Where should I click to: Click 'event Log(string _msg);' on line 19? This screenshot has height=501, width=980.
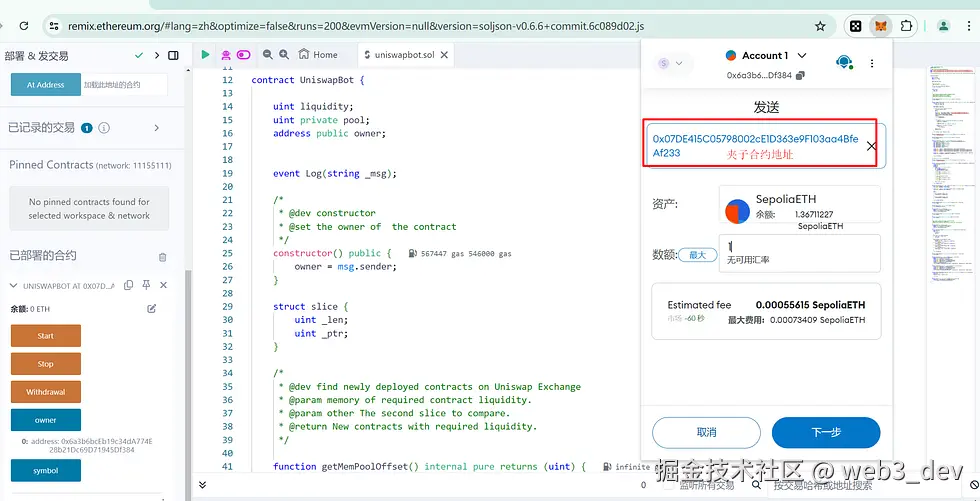[335, 174]
